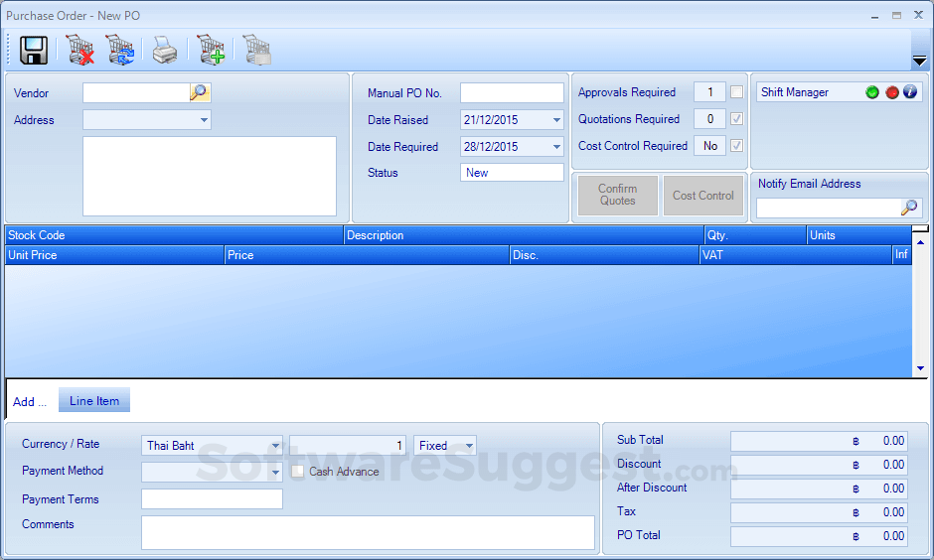This screenshot has width=934, height=560.
Task: Click the Payment Terms field
Action: coord(212,498)
